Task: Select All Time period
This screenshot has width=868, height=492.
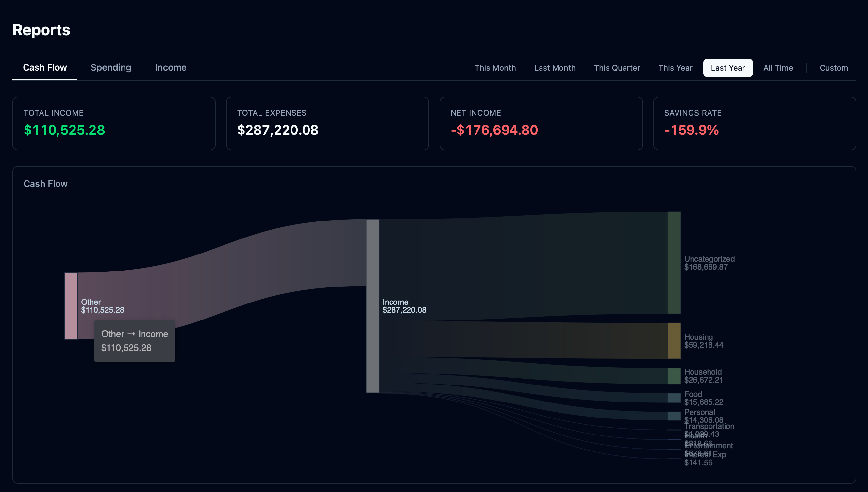Action: pyautogui.click(x=778, y=68)
